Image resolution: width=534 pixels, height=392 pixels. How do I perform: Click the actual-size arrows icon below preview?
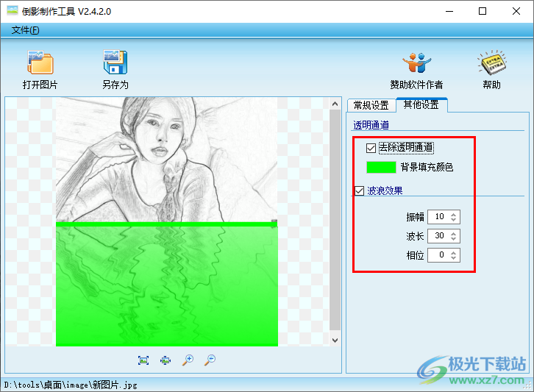click(x=165, y=360)
